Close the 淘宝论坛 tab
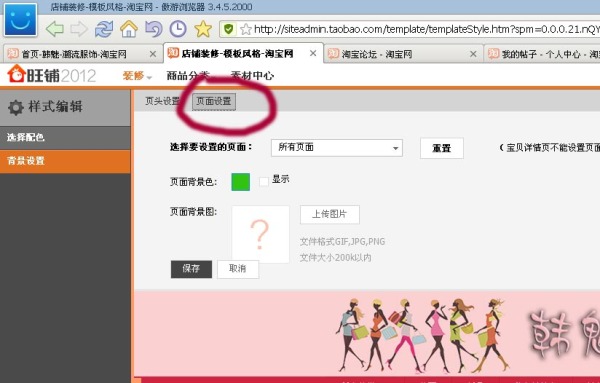600x383 pixels. point(473,54)
